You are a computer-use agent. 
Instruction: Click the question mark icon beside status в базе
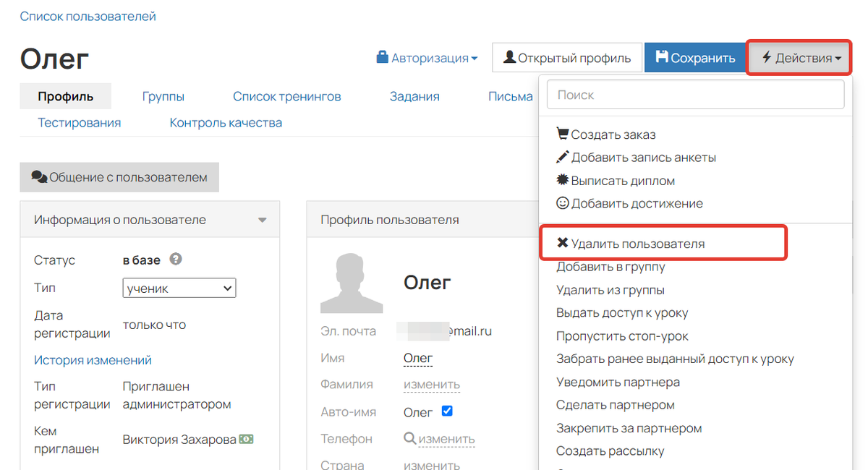coord(175,260)
